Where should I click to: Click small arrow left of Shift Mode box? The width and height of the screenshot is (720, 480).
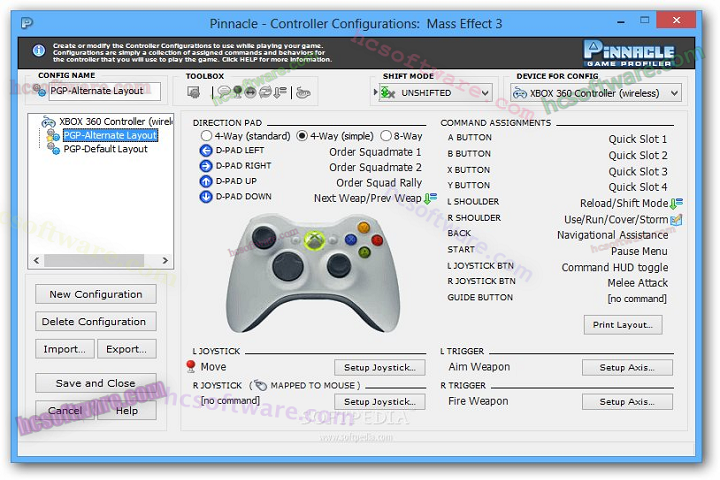click(x=375, y=92)
